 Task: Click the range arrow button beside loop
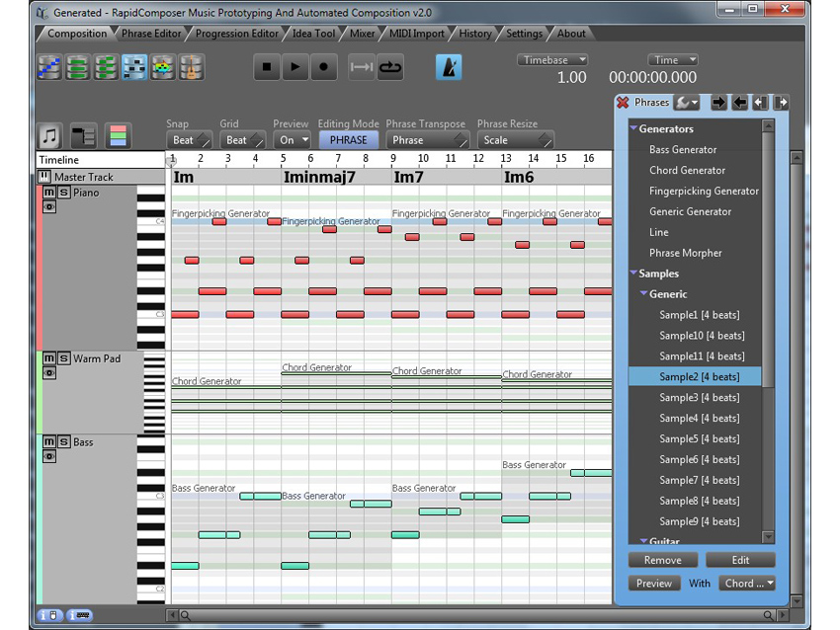coord(362,67)
